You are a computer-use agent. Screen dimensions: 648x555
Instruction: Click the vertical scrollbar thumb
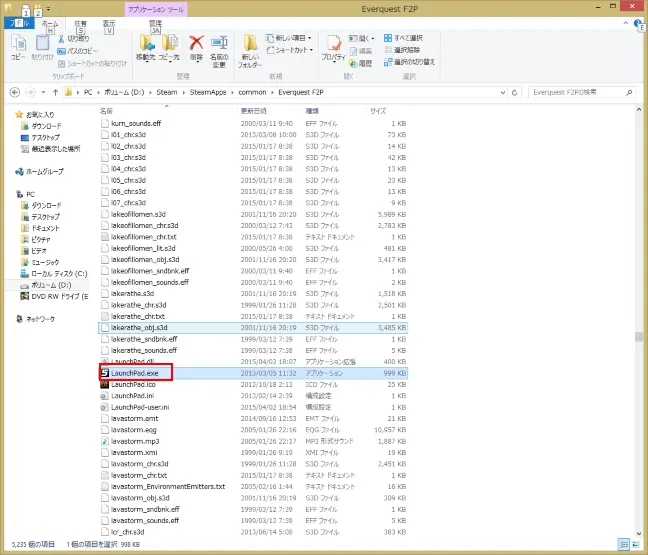(x=639, y=337)
